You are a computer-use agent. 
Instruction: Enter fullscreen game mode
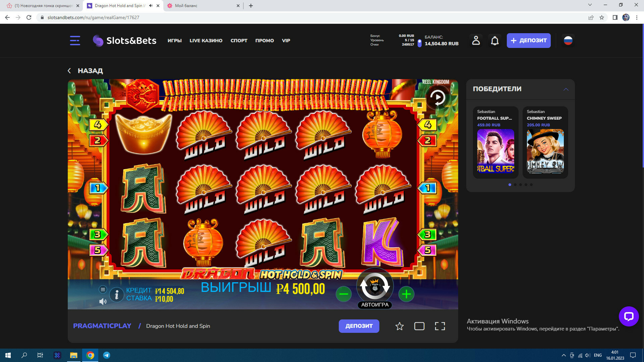point(440,326)
